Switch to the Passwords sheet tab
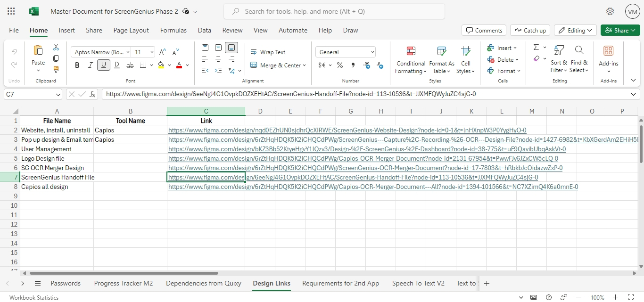644x302 pixels. coord(66,283)
